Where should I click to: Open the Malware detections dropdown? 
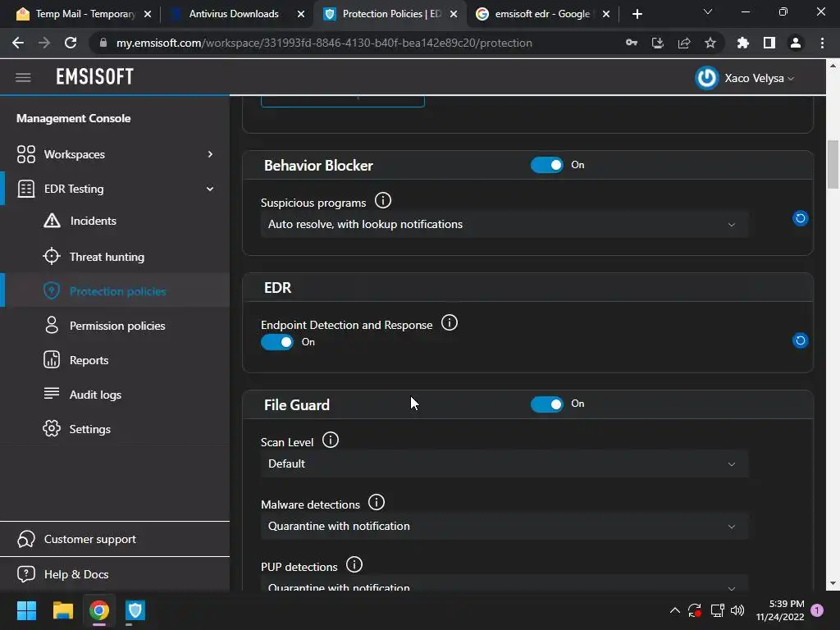pyautogui.click(x=504, y=526)
